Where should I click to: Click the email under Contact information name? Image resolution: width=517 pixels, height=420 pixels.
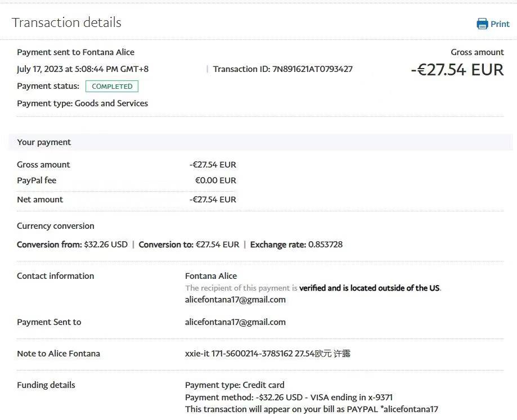click(235, 300)
